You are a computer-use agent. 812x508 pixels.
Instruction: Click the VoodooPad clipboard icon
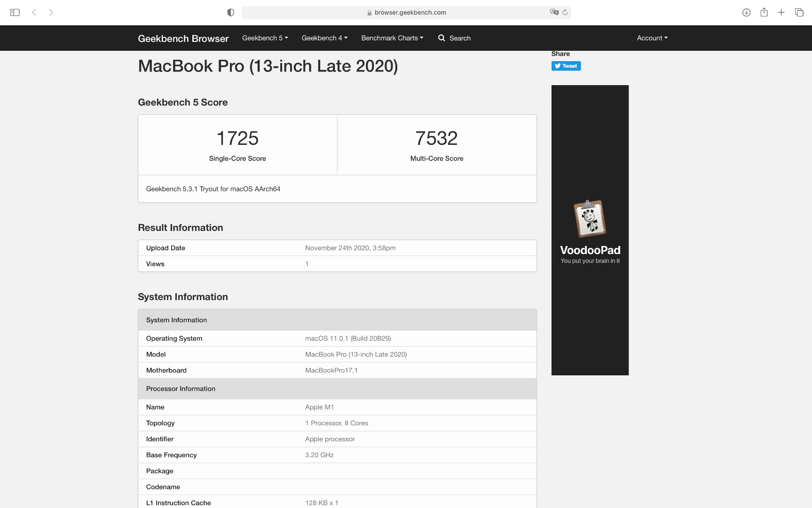pos(590,219)
